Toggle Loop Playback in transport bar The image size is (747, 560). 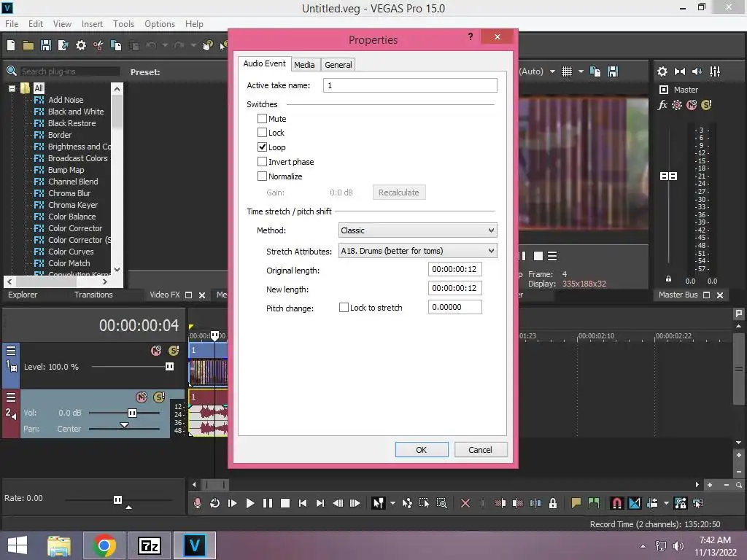pyautogui.click(x=214, y=503)
